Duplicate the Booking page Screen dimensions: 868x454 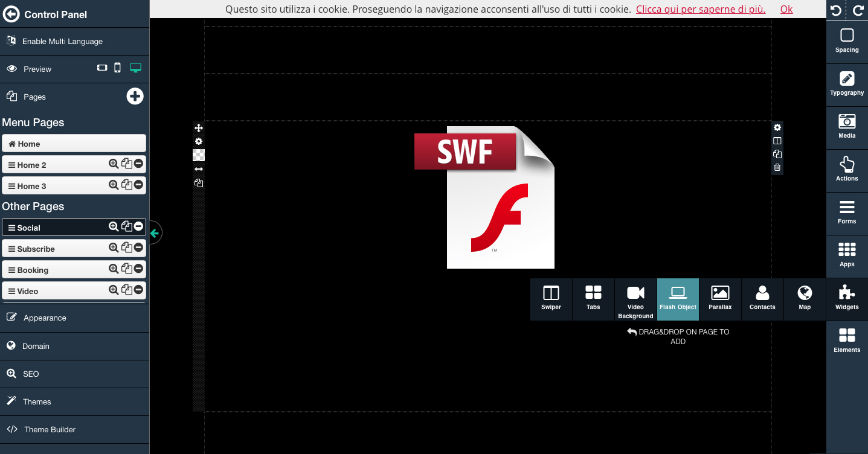click(x=127, y=269)
